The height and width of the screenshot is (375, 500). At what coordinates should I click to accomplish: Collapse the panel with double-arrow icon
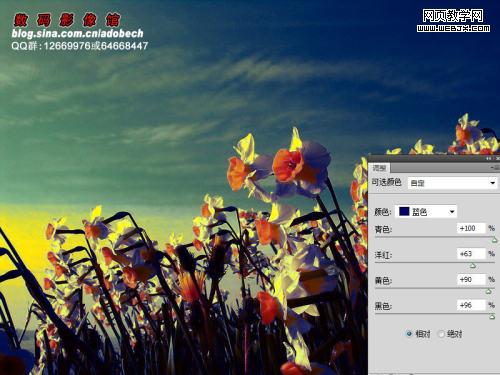pos(489,159)
